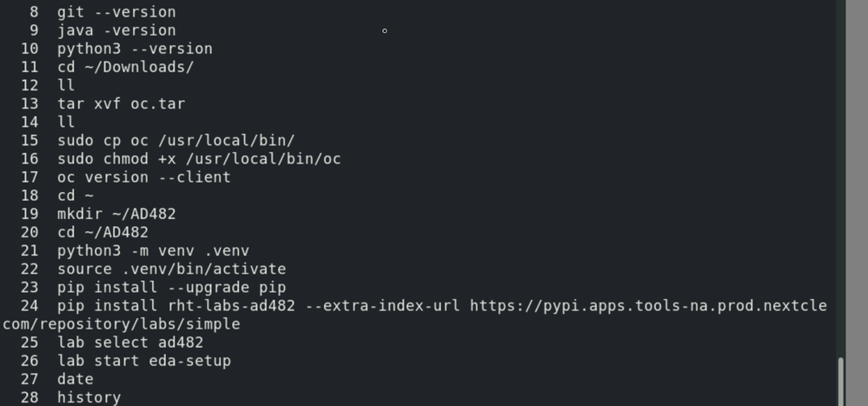Click the 'cd ~/Downloads/' command
The height and width of the screenshot is (406, 868).
pyautogui.click(x=126, y=67)
